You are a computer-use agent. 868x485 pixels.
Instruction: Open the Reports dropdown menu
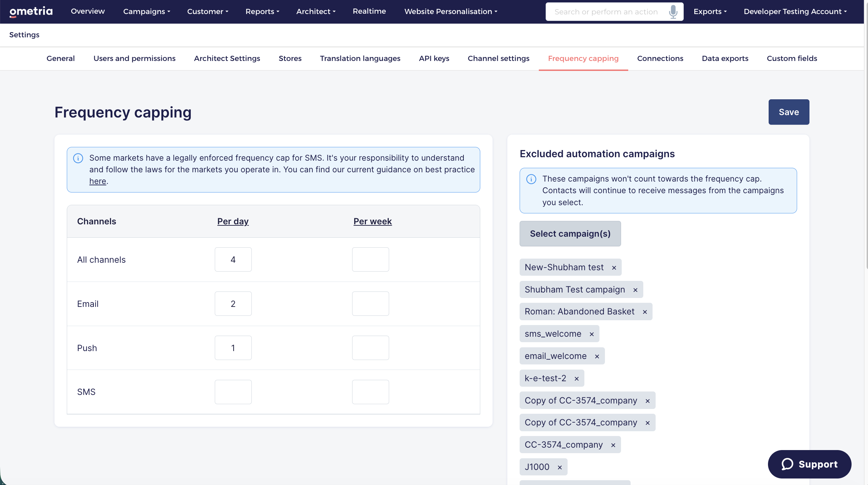click(262, 11)
